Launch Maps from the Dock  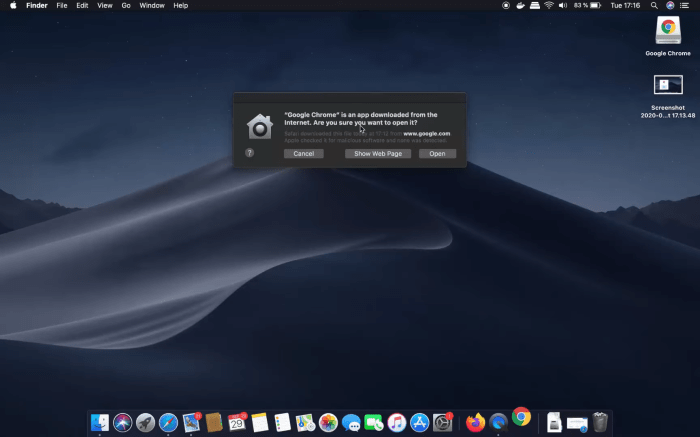point(305,422)
